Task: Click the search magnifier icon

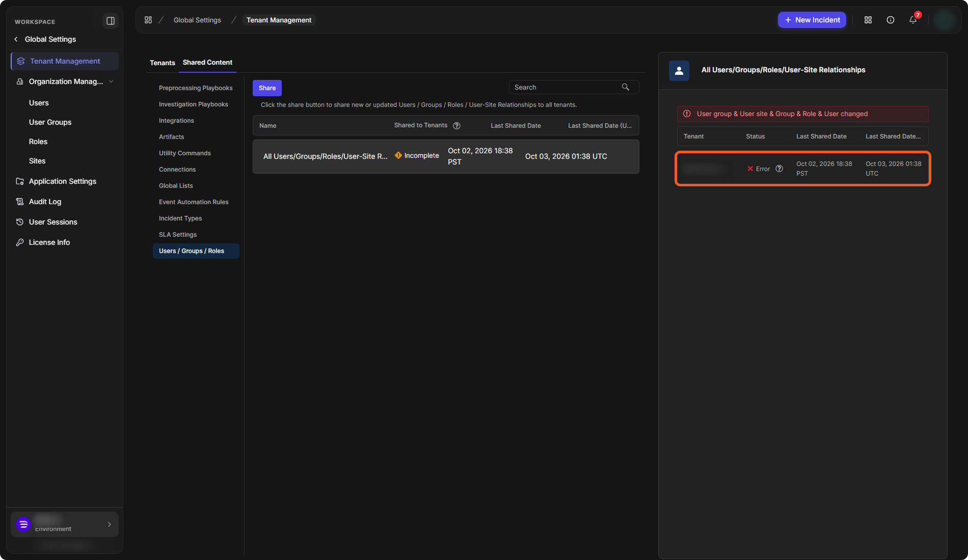Action: 625,87
